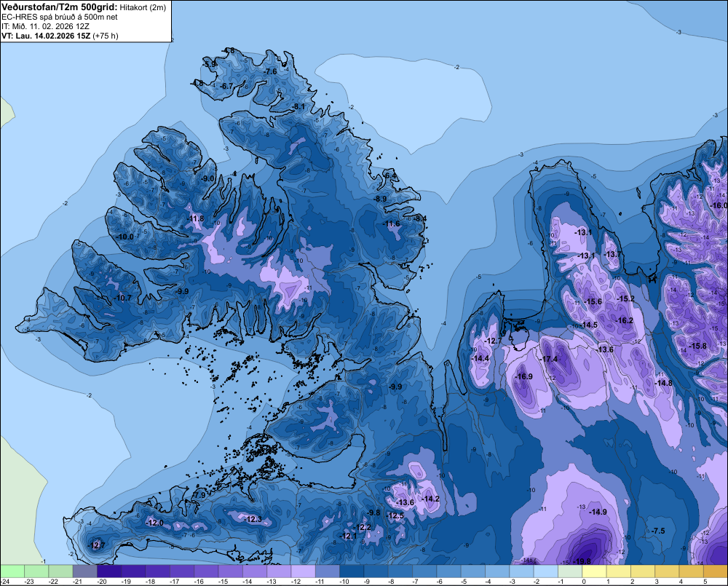The width and height of the screenshot is (728, 586).
Task: Click the -8.1 temperature label
Action: [x=298, y=107]
